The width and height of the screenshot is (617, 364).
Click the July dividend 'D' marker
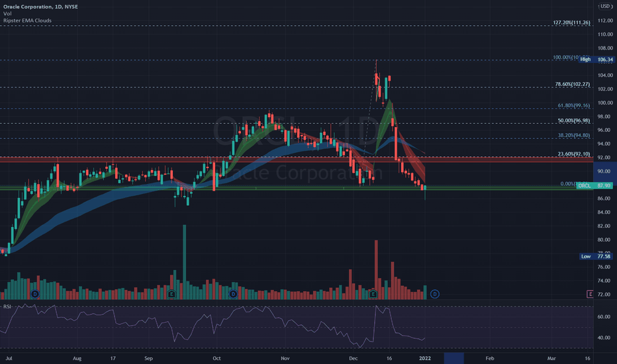tap(35, 294)
